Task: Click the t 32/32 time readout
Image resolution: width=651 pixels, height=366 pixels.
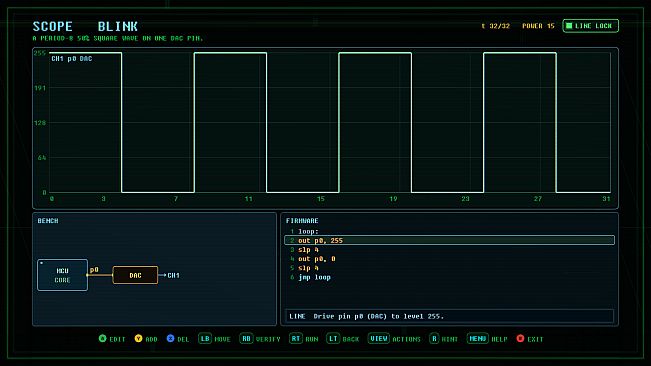Action: click(x=495, y=26)
